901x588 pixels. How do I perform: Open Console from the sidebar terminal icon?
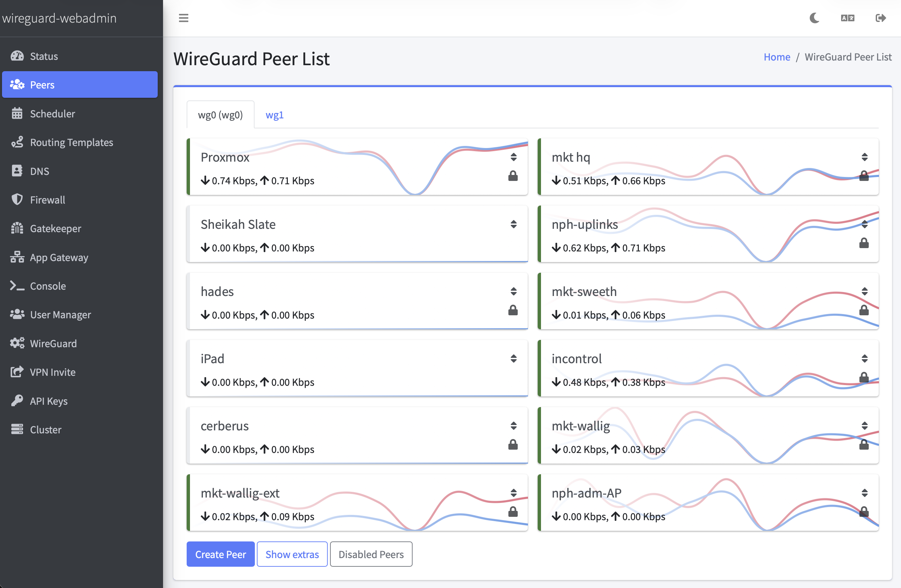click(17, 286)
